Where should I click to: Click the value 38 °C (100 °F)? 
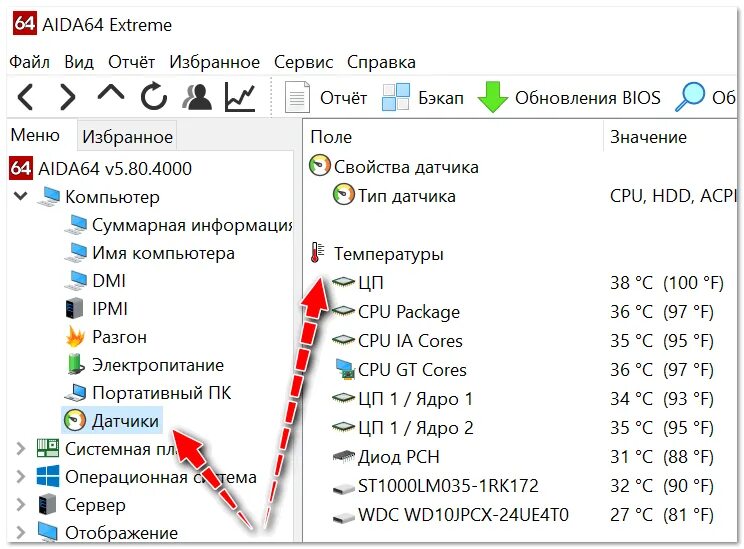[x=667, y=283]
